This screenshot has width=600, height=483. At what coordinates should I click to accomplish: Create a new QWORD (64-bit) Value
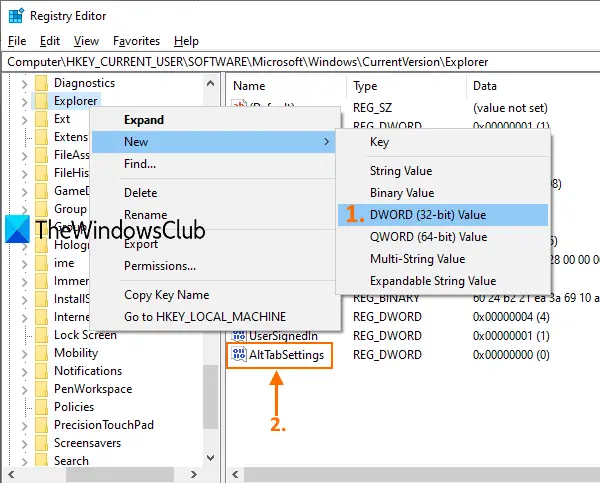click(x=443, y=237)
